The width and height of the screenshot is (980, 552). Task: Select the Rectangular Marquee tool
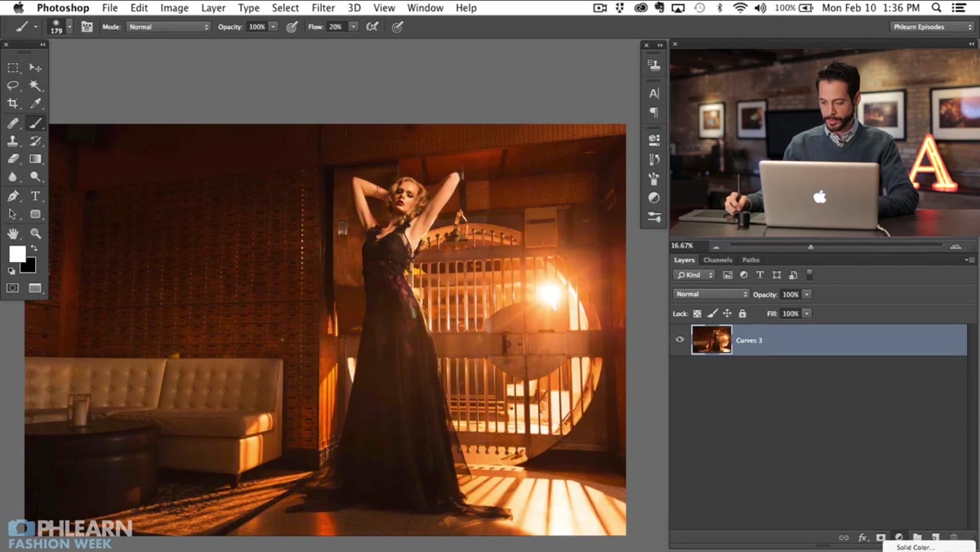(13, 68)
